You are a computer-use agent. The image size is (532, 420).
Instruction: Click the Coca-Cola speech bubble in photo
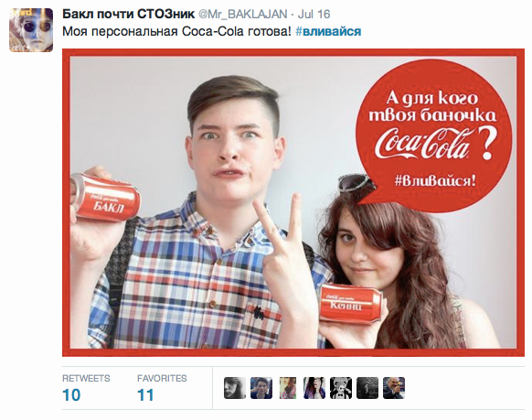click(433, 135)
